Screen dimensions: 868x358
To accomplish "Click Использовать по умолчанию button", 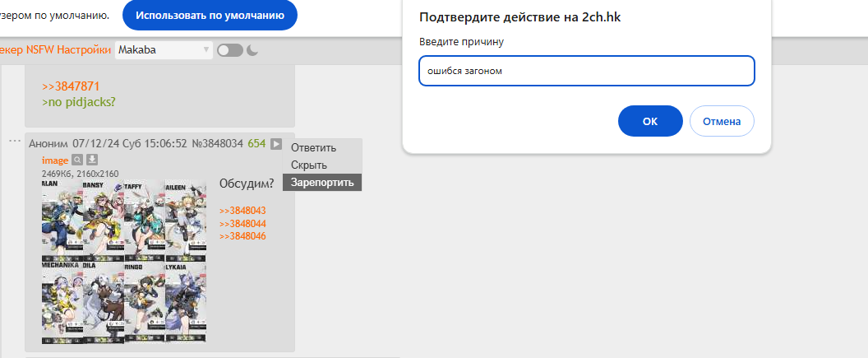I will (210, 15).
